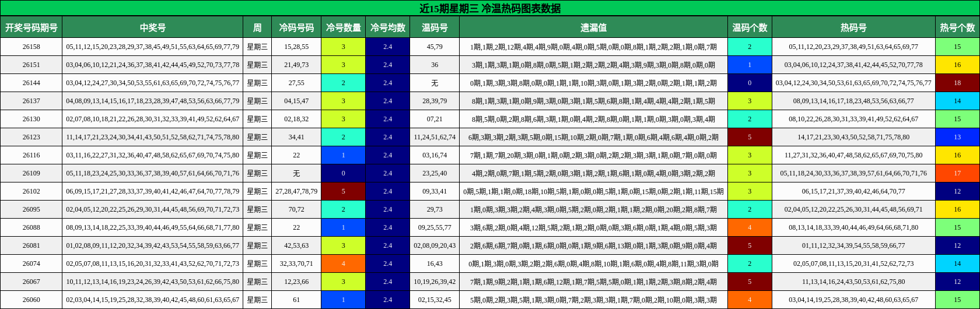Click the 冷码号码 column header
The height and width of the screenshot is (309, 980).
coord(296,27)
